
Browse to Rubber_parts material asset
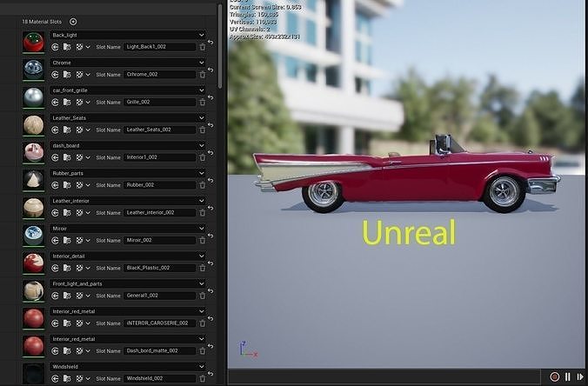67,185
